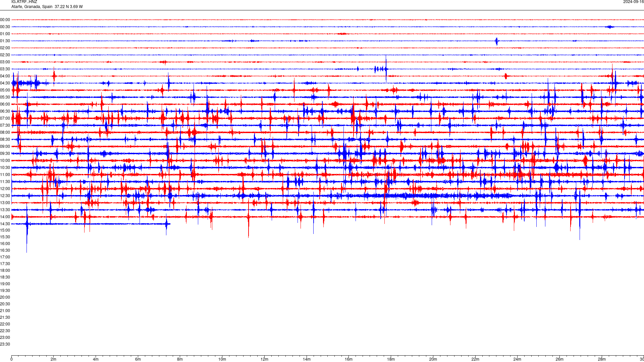
Task: Select the 08:00 time row label
Action: [5, 132]
